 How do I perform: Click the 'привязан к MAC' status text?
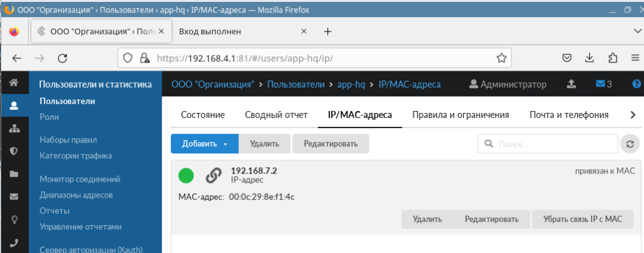(x=605, y=171)
